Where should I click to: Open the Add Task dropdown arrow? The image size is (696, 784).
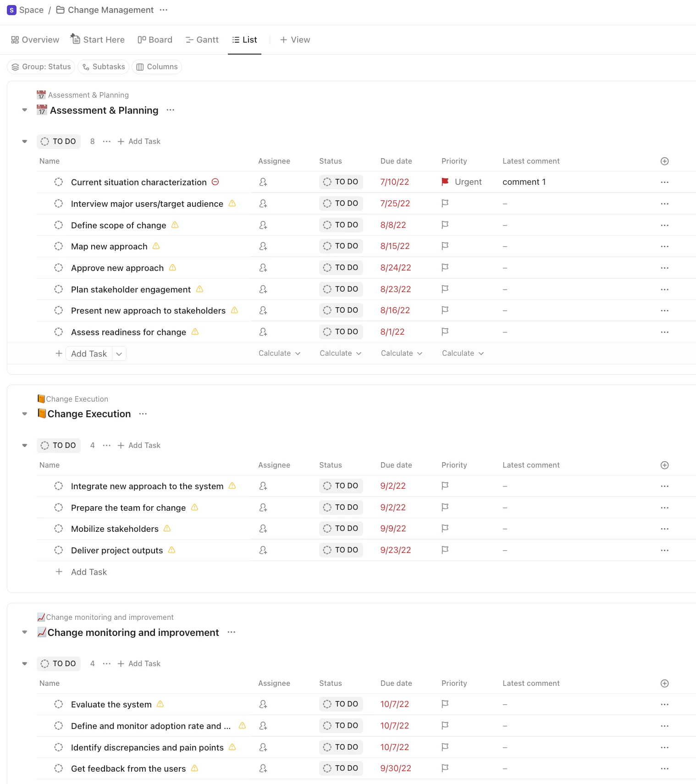point(119,354)
